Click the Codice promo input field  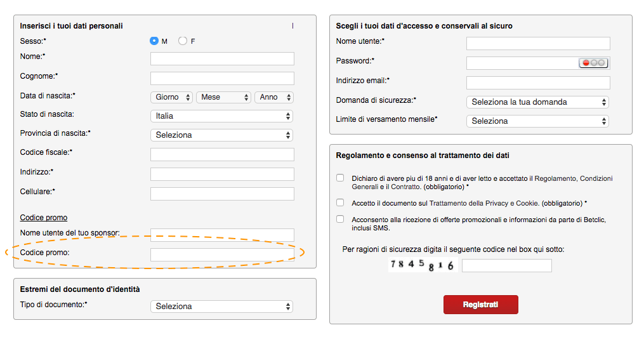[222, 254]
